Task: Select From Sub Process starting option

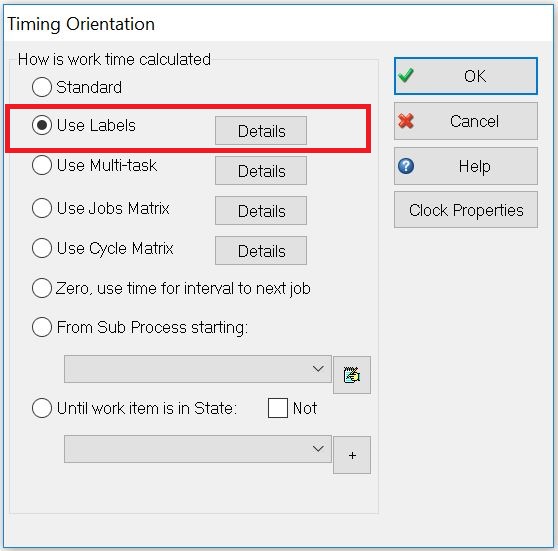Action: click(x=42, y=327)
